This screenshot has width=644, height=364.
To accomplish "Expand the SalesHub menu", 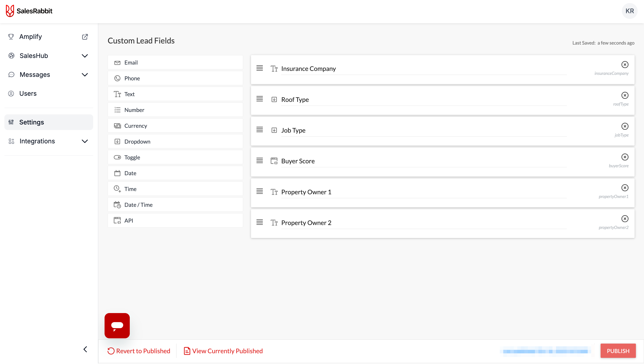I will pyautogui.click(x=85, y=56).
